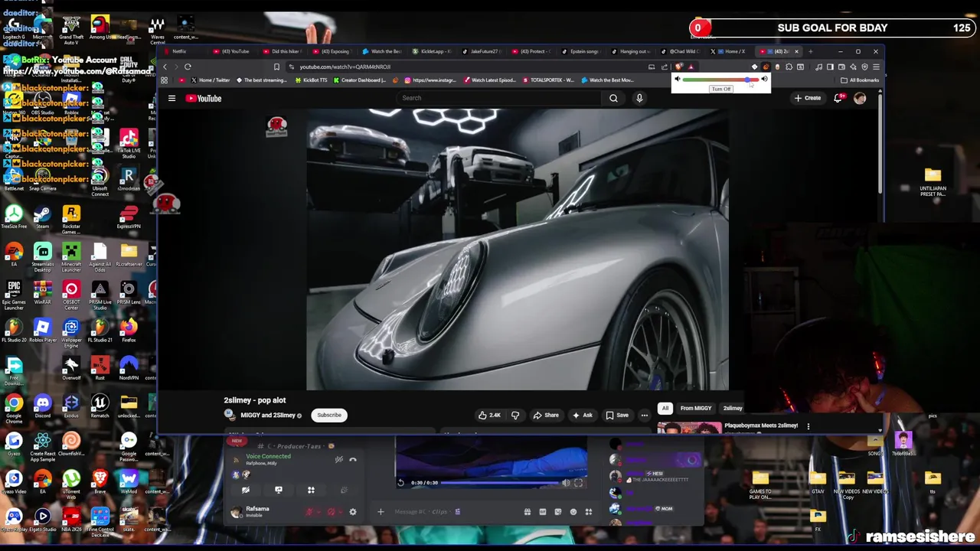Image resolution: width=980 pixels, height=551 pixels.
Task: Share the video with the Share button
Action: tap(546, 416)
